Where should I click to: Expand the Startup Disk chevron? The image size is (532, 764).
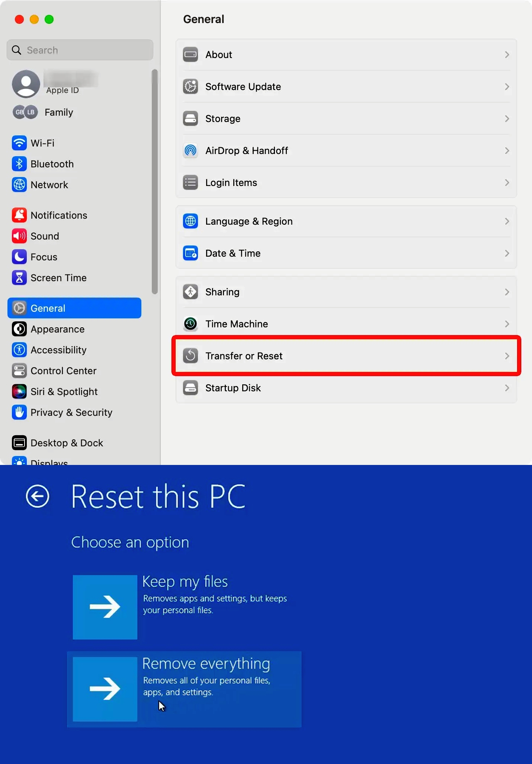507,388
